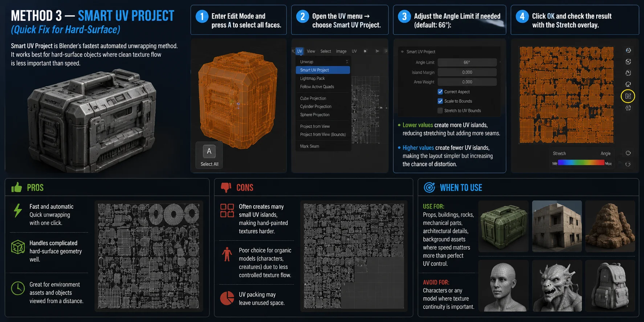The image size is (644, 322).
Task: Toggle the Correct Aspect checkbox
Action: coord(440,92)
